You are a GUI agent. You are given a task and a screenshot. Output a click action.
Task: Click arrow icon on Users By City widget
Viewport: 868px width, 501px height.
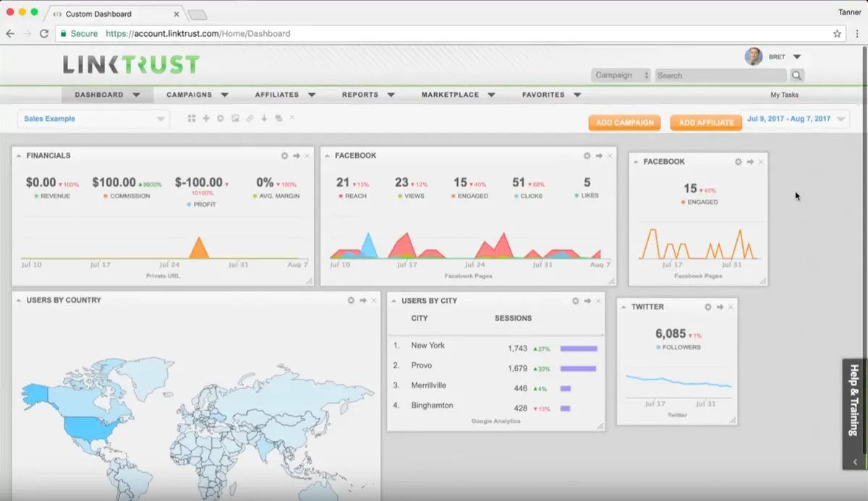click(x=587, y=301)
